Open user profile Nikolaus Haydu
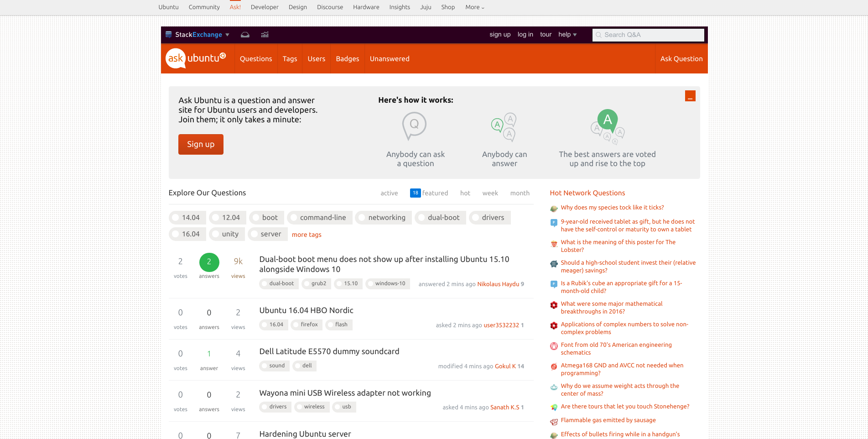The image size is (868, 439). (x=498, y=284)
